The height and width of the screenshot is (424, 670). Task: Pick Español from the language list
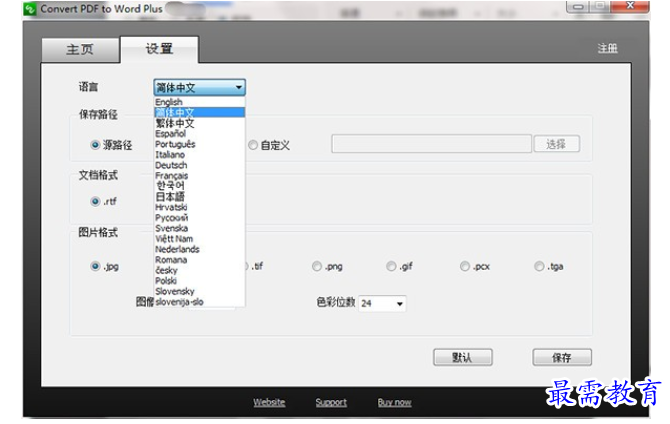(200, 134)
